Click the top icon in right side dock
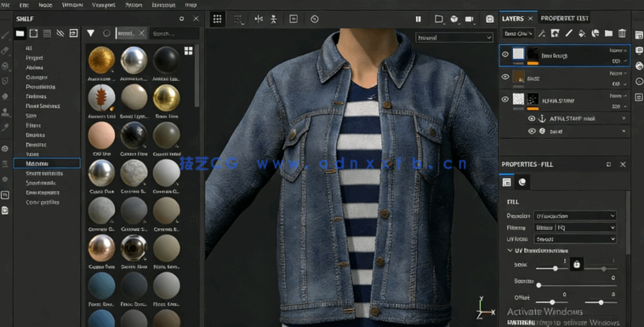 [x=639, y=36]
